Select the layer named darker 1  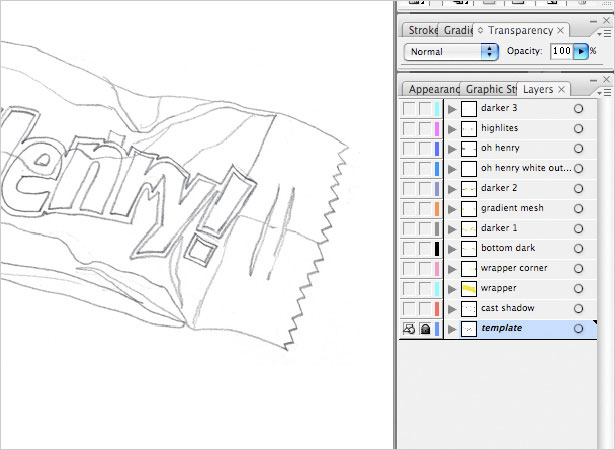499,228
